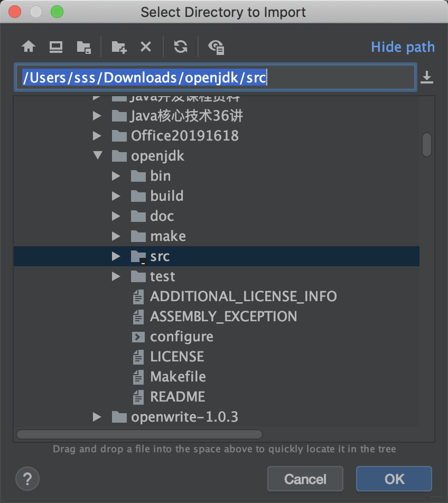Delete selected item X icon
Screen dimensions: 448x503
[x=146, y=47]
